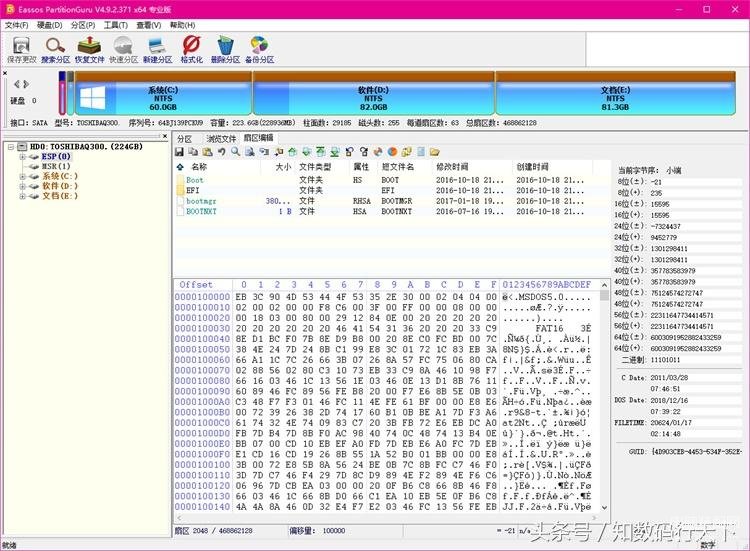Click hex row at offset 0000100030

[x=383, y=329]
